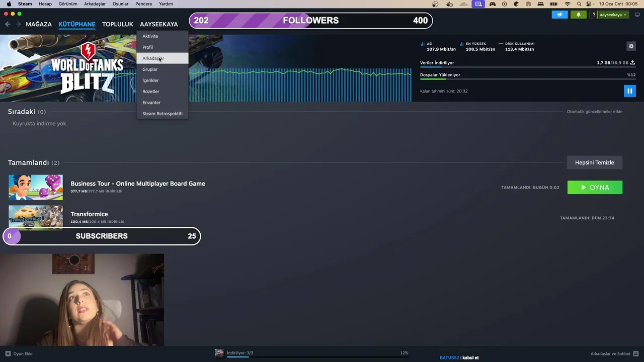
Task: Click the plus icon beside Oyun Ekle
Action: [x=8, y=353]
